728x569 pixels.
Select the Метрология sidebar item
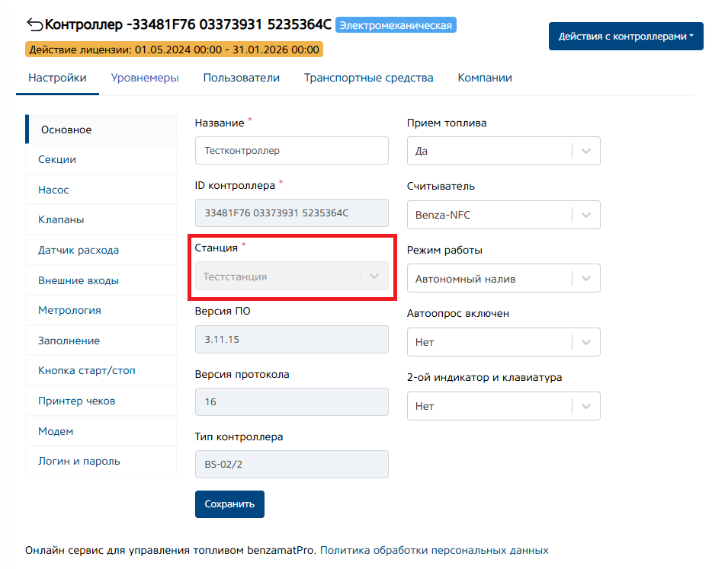click(x=69, y=310)
